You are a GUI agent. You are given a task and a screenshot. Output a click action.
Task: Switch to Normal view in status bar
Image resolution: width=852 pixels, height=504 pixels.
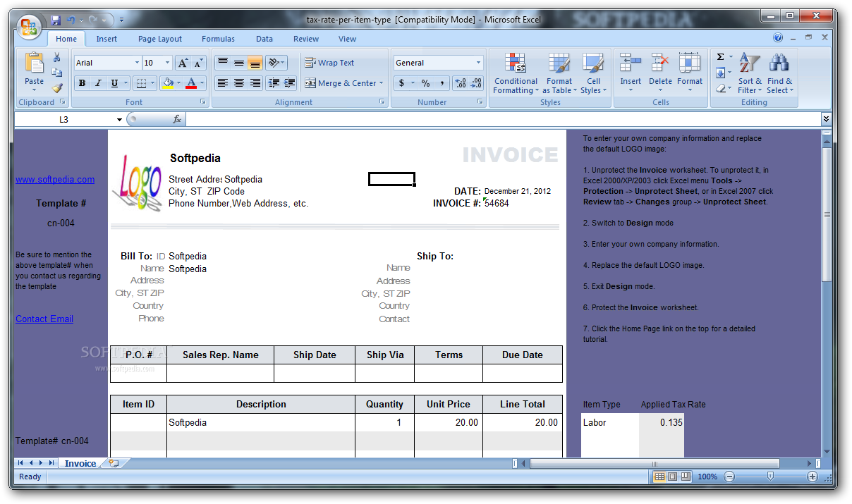(659, 477)
